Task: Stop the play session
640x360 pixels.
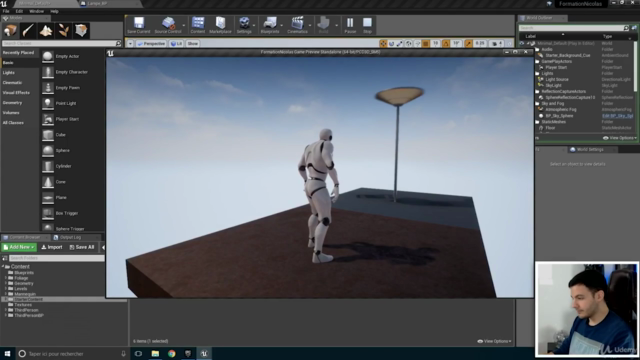Action: click(x=367, y=25)
